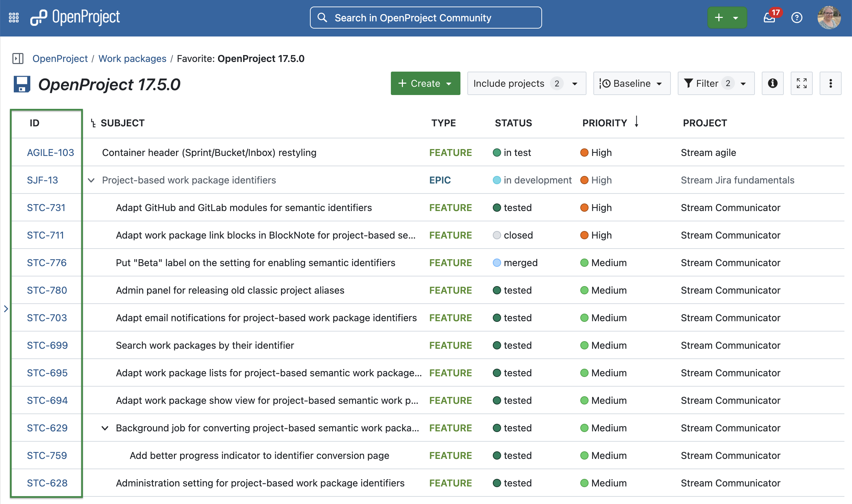Open work package STC-780
Image resolution: width=852 pixels, height=504 pixels.
point(47,290)
